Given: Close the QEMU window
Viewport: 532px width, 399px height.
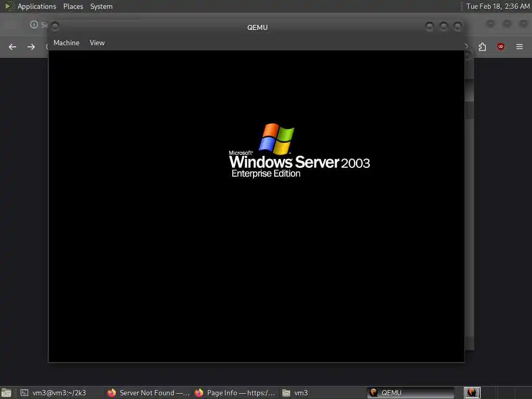Looking at the screenshot, I should point(458,26).
